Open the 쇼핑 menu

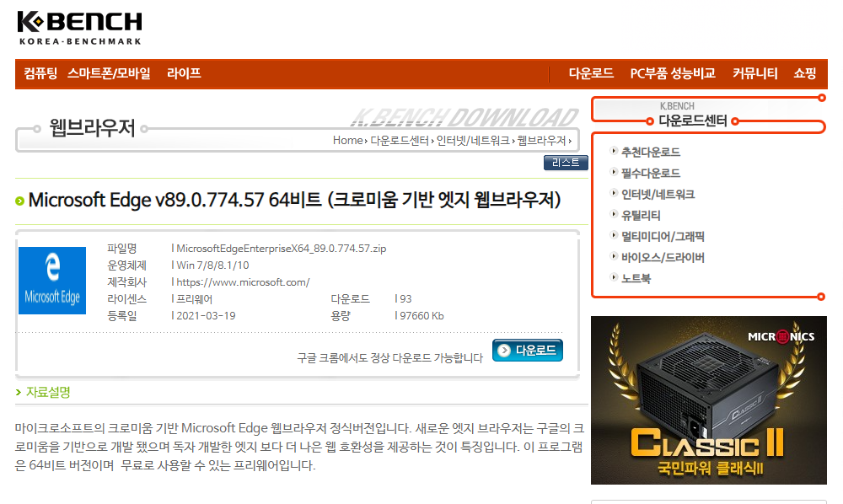(x=805, y=73)
